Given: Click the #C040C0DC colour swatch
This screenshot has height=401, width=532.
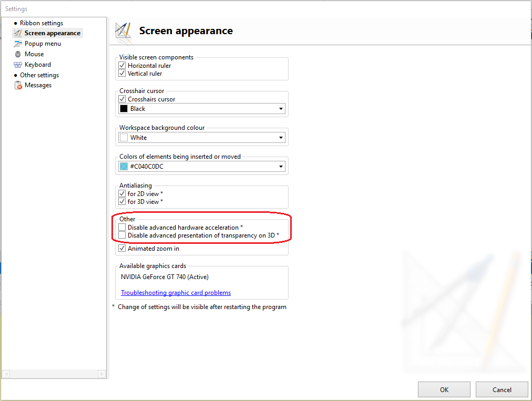Looking at the screenshot, I should pyautogui.click(x=124, y=167).
